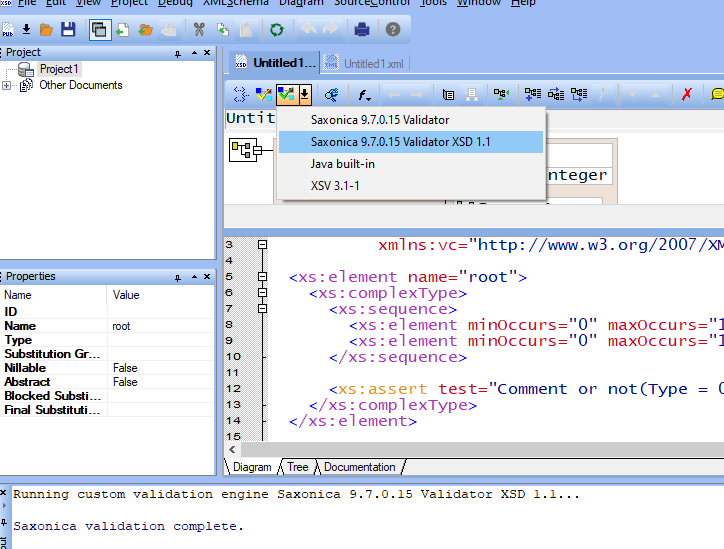Click the validate checkmark icon
This screenshot has height=549, width=724.
[x=287, y=94]
